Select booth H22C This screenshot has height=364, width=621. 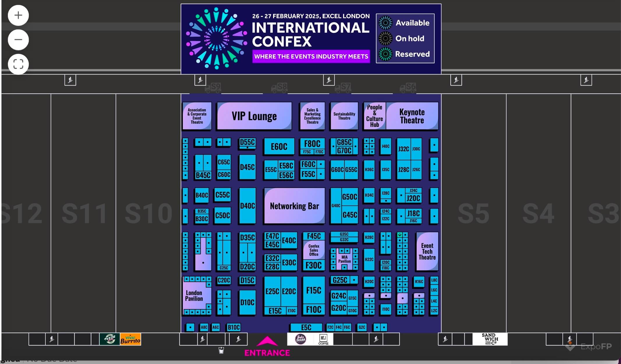click(369, 259)
